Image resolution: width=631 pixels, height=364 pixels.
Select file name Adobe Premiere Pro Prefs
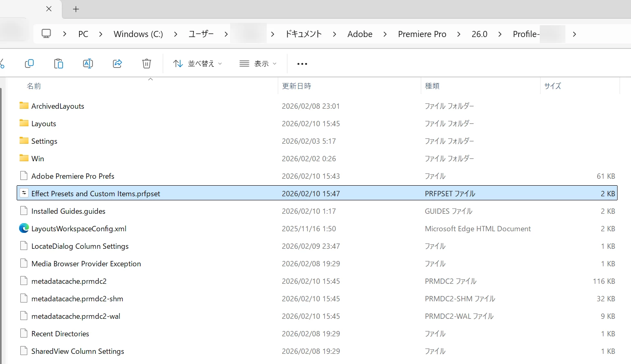(73, 176)
